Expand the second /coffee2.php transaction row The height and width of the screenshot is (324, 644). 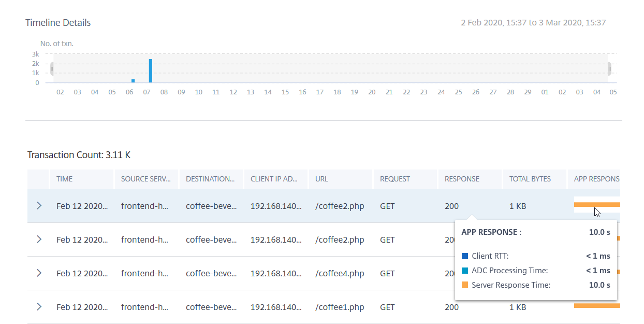coord(39,240)
